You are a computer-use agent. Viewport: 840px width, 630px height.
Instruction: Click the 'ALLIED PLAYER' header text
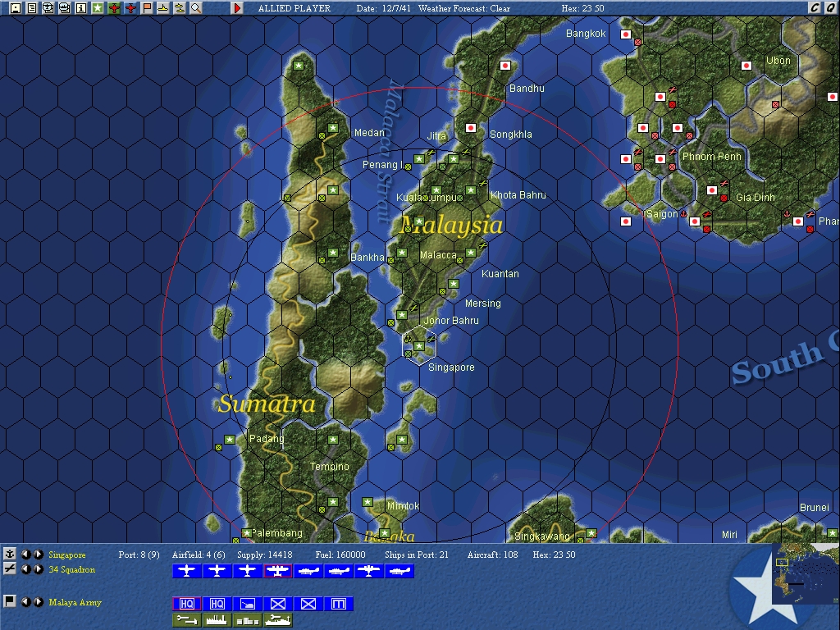pos(294,8)
